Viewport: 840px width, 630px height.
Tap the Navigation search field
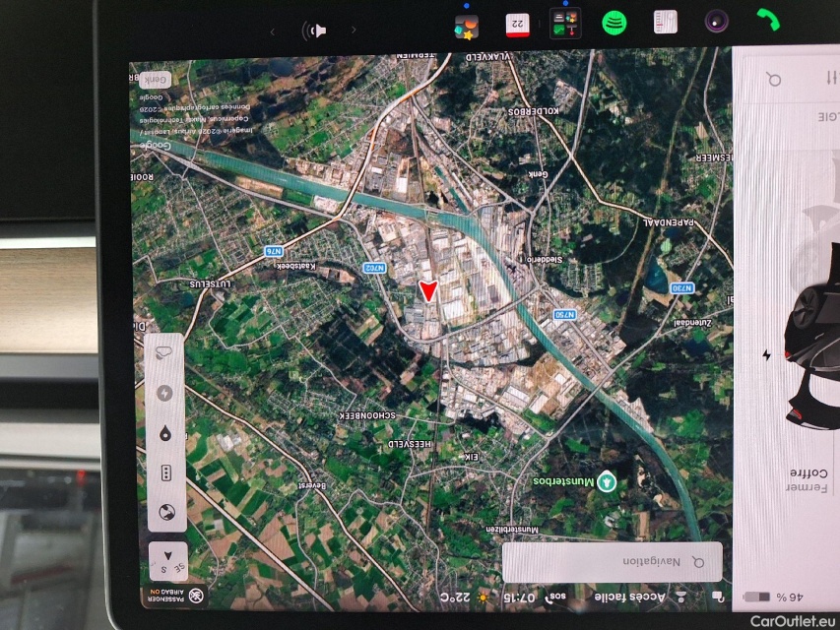point(612,561)
